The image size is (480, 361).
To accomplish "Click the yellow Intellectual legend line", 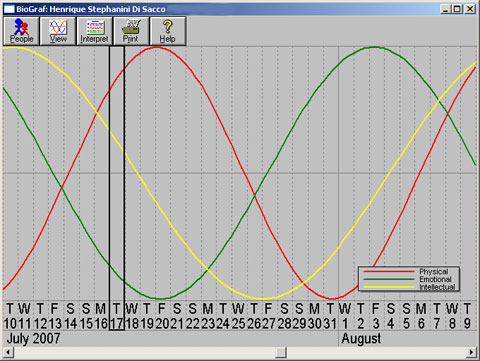I will (x=389, y=287).
